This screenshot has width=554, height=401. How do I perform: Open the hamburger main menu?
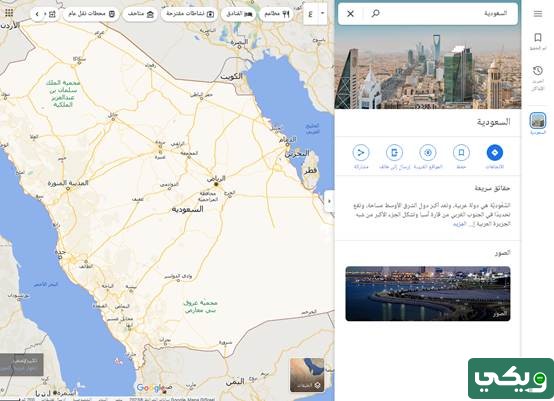[x=538, y=14]
